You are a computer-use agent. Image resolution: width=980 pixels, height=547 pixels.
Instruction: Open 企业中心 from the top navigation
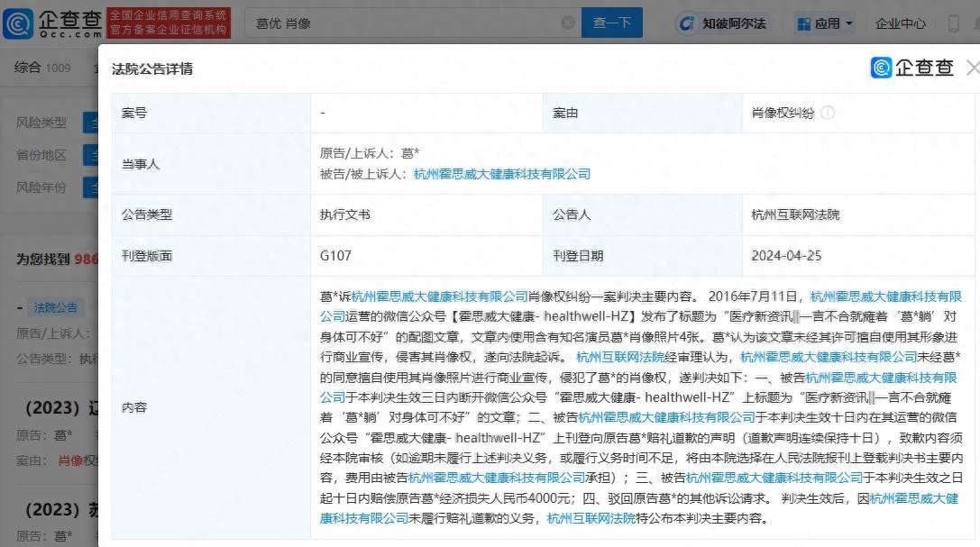pos(900,24)
